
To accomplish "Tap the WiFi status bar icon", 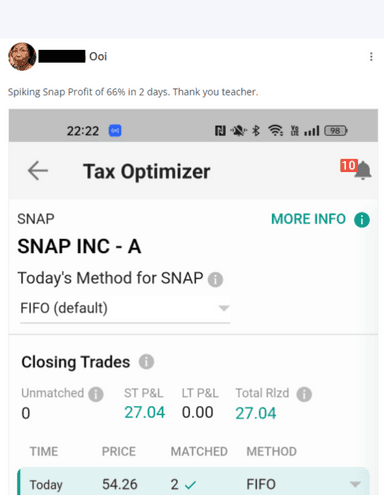I will pyautogui.click(x=276, y=130).
